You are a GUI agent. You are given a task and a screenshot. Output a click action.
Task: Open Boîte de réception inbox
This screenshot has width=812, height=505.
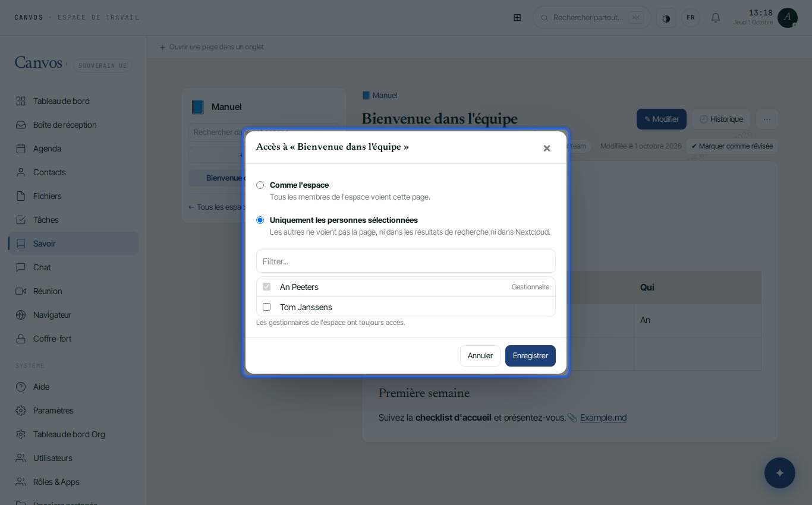pyautogui.click(x=73, y=125)
